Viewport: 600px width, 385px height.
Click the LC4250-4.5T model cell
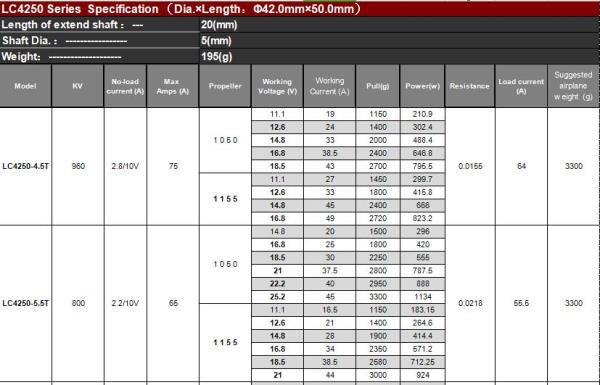coord(26,166)
